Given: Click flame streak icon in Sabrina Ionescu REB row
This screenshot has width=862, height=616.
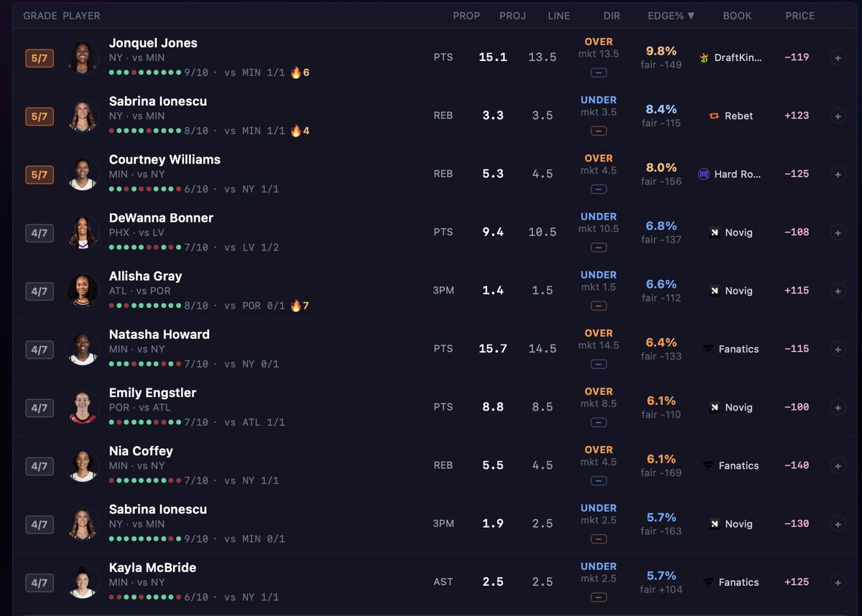Looking at the screenshot, I should tap(295, 131).
